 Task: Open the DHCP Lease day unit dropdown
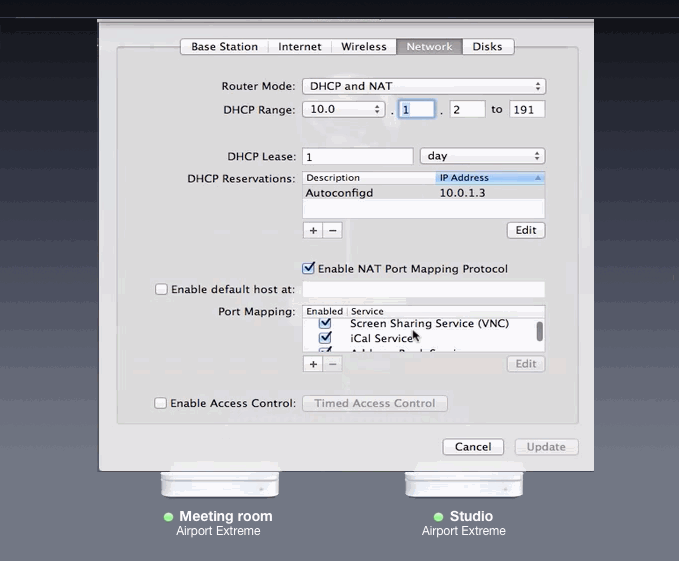coord(482,156)
